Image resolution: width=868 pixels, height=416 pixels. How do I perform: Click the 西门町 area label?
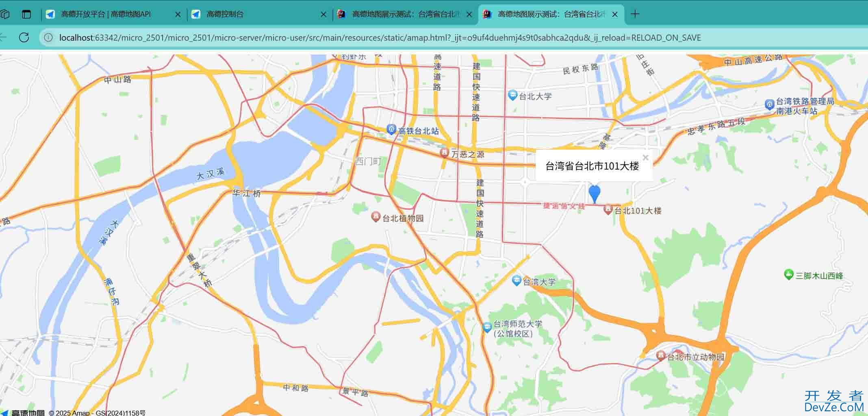[x=368, y=162]
